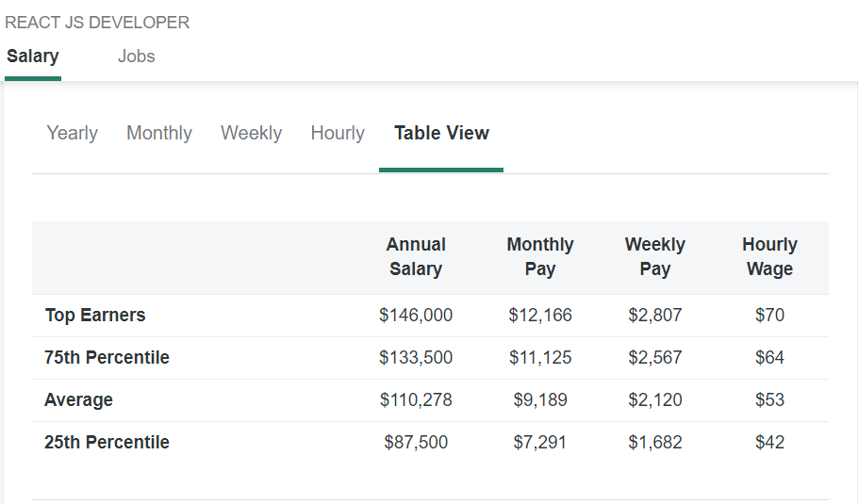Click the Hourly Wage column header

pos(769,256)
